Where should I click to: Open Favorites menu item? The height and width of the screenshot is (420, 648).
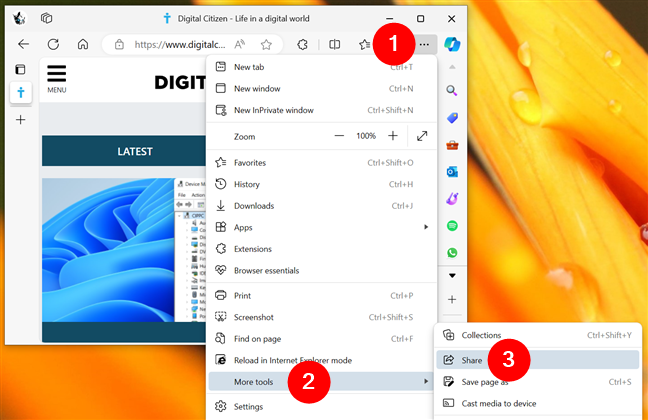pyautogui.click(x=321, y=162)
